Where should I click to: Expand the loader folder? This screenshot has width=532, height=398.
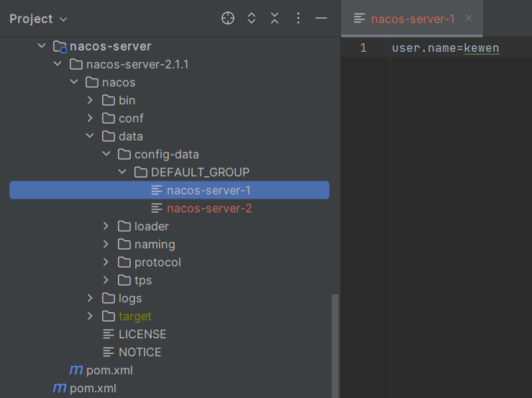coord(106,226)
